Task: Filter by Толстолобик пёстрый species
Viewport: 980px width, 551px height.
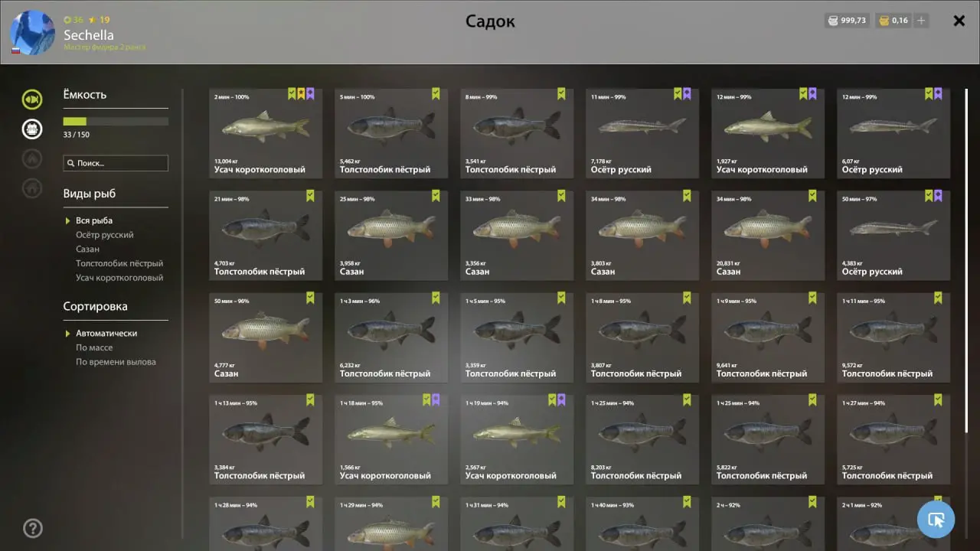Action: click(119, 263)
